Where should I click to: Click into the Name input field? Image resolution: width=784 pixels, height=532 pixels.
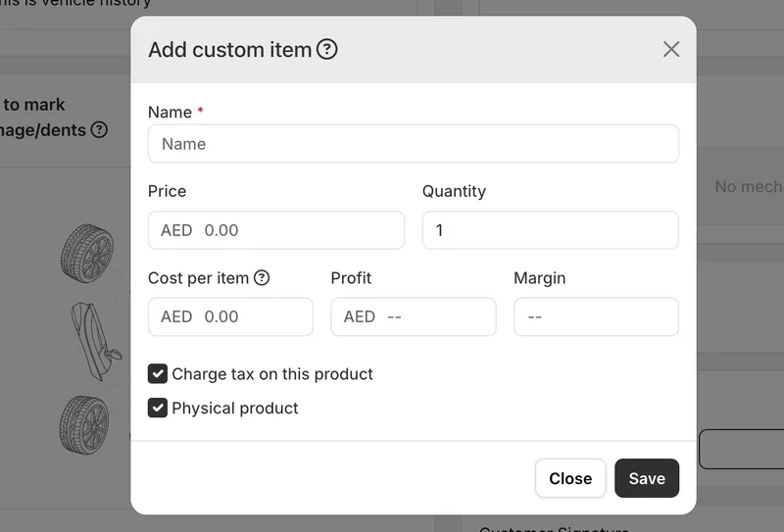pyautogui.click(x=413, y=144)
